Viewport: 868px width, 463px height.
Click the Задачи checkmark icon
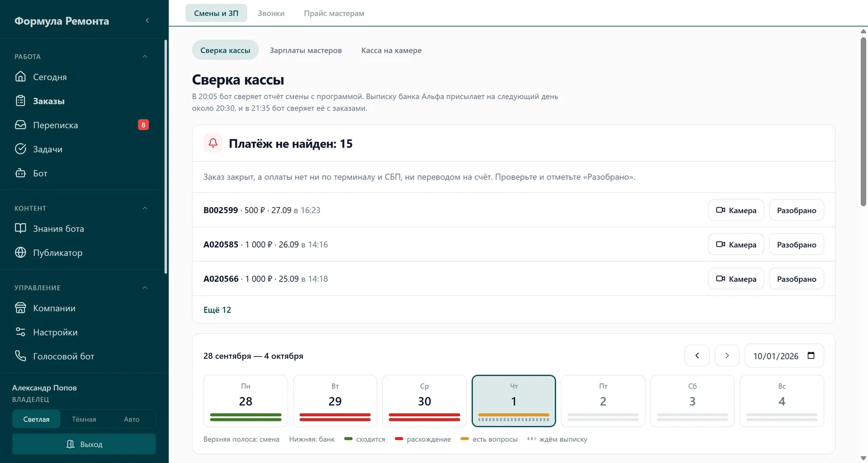click(21, 149)
